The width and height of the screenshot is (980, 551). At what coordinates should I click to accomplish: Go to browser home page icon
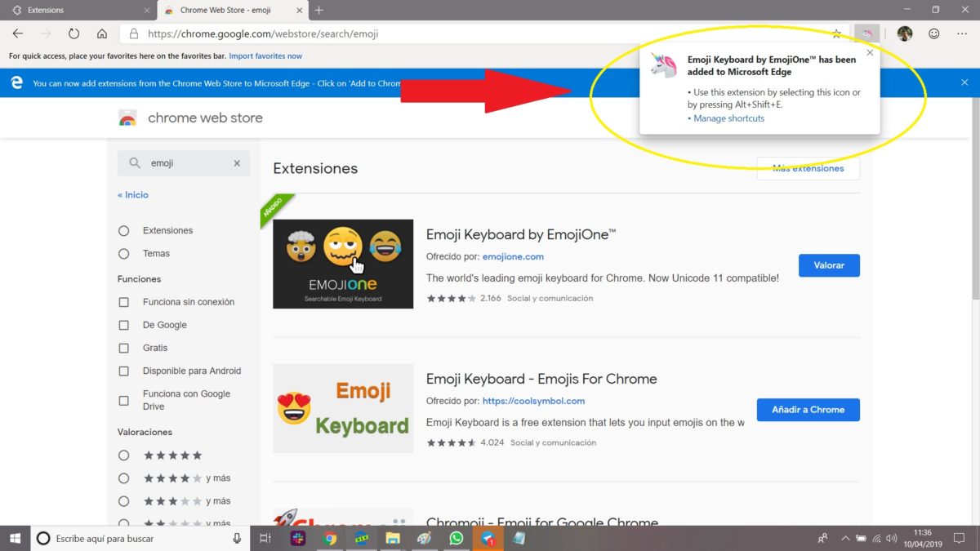pyautogui.click(x=102, y=34)
